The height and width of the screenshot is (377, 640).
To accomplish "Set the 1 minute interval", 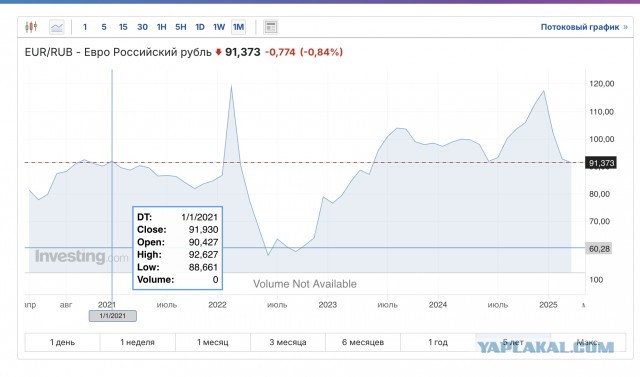I will pos(85,27).
